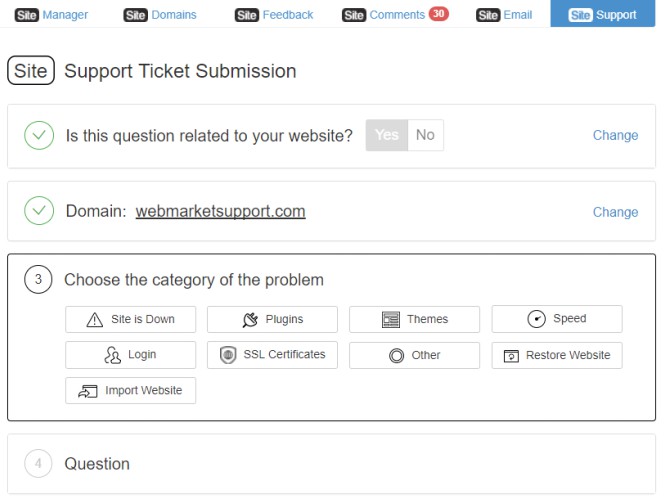Screen dimensions: 666x504
Task: Select the Other category circle icon
Action: (x=396, y=355)
